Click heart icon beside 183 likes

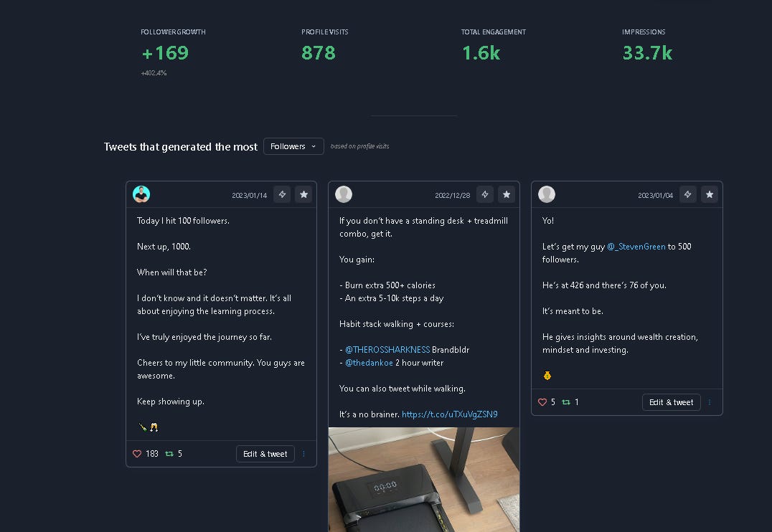(137, 454)
